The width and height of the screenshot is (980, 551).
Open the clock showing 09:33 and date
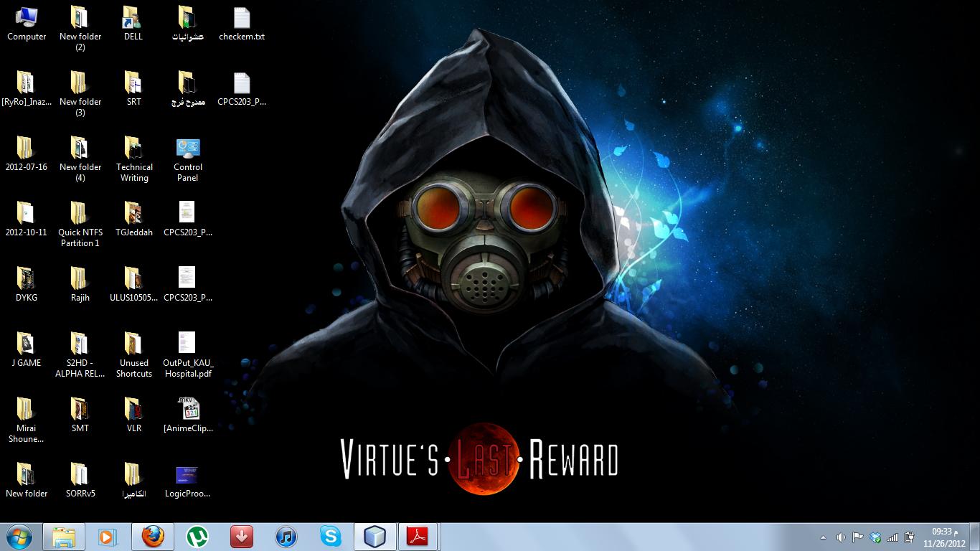(x=946, y=537)
